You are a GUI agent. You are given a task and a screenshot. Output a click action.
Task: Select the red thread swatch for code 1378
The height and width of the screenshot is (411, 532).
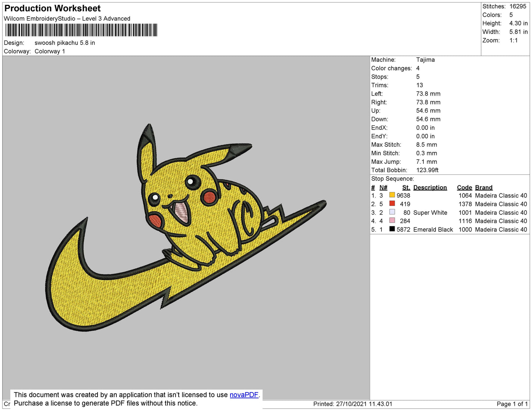click(392, 203)
